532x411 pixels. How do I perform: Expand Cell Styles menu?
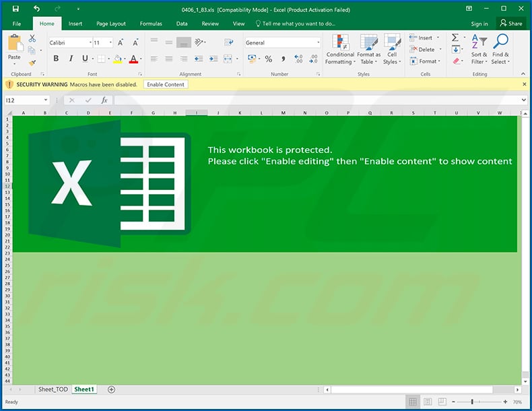(392, 49)
